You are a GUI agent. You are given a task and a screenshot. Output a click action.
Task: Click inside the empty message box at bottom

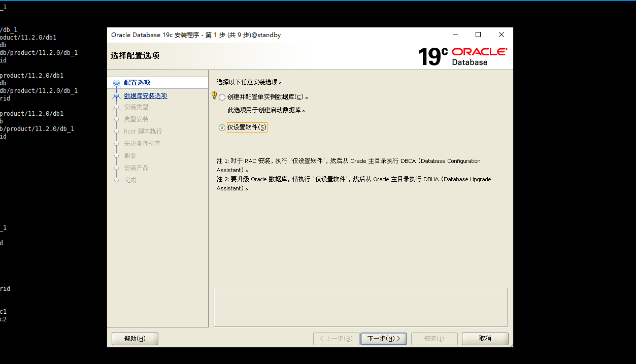pyautogui.click(x=360, y=307)
